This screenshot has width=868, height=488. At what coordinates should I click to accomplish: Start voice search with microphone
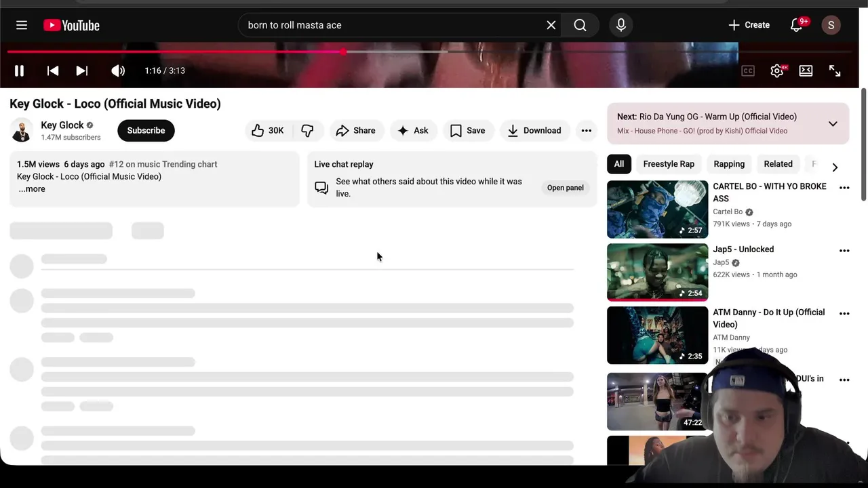click(621, 25)
